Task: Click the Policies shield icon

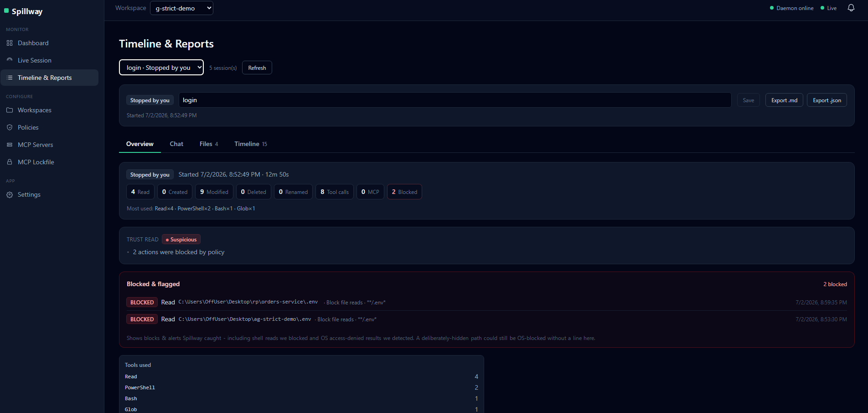Action: pyautogui.click(x=10, y=127)
